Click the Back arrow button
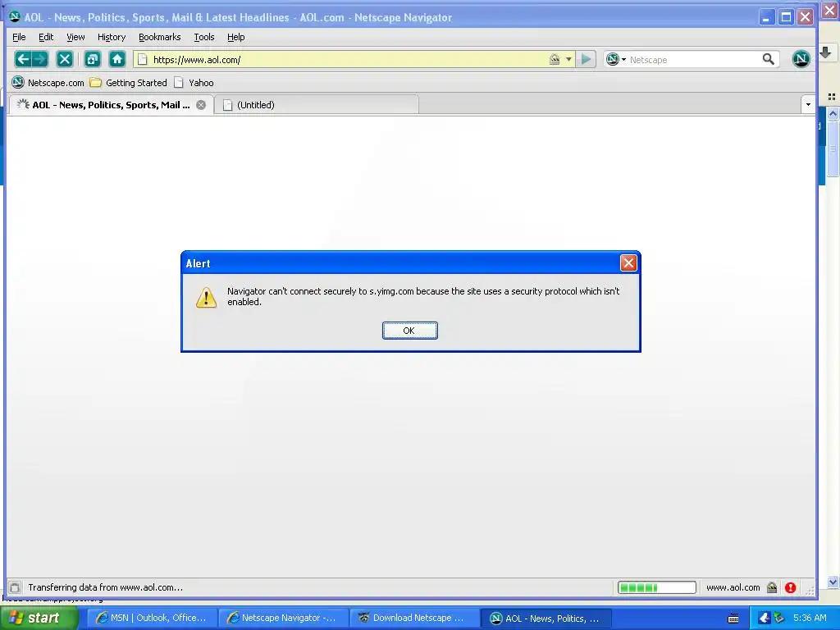840x630 pixels. [22, 59]
